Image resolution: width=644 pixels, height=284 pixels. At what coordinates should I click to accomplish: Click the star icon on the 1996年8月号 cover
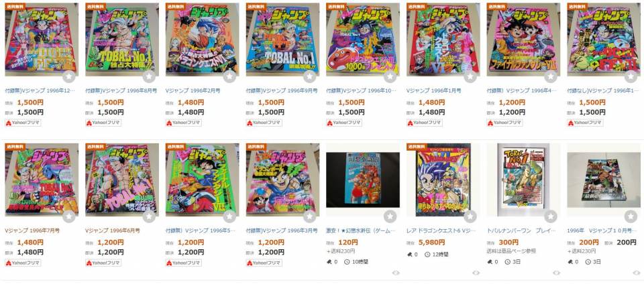click(x=150, y=76)
